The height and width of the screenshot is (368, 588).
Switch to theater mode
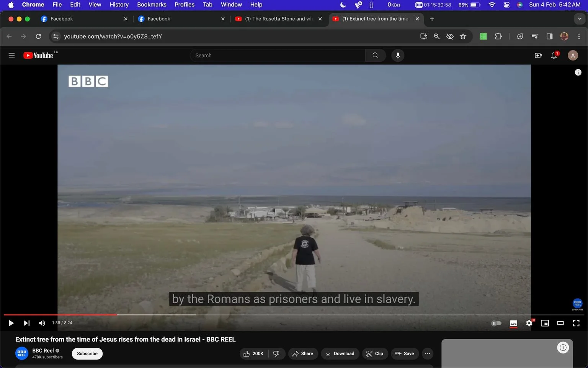[x=560, y=323]
